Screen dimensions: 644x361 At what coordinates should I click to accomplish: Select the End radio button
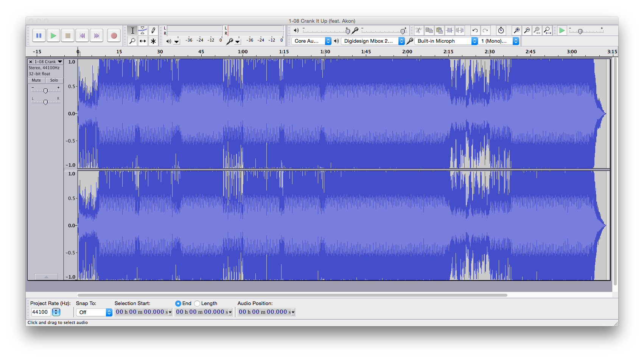(x=178, y=304)
